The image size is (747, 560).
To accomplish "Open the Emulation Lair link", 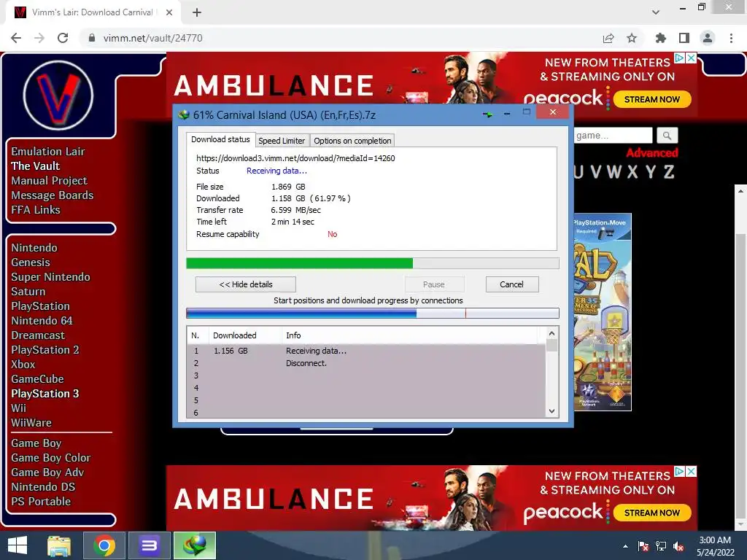I will pyautogui.click(x=48, y=152).
